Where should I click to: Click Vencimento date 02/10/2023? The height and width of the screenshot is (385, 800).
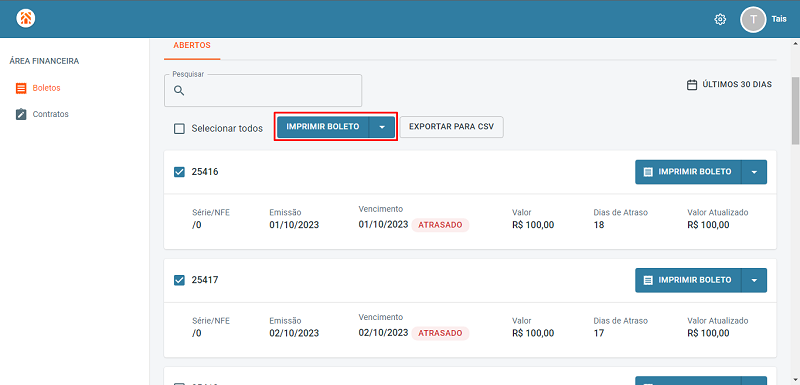tap(383, 332)
